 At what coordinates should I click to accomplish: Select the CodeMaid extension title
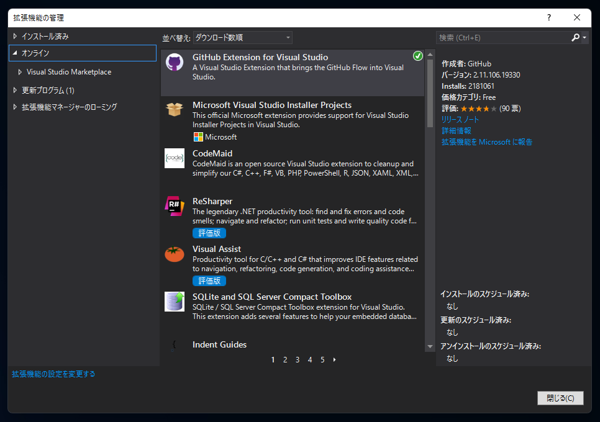(x=212, y=153)
